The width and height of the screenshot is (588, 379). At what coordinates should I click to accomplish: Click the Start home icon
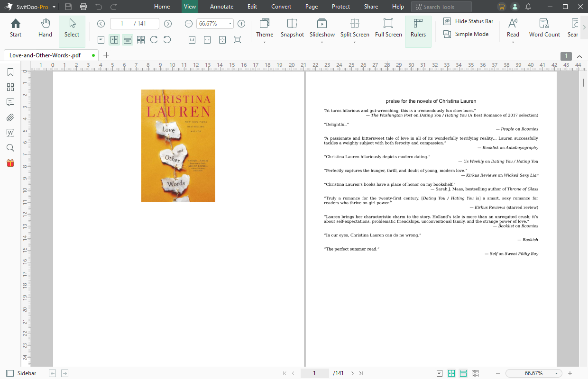click(x=16, y=24)
